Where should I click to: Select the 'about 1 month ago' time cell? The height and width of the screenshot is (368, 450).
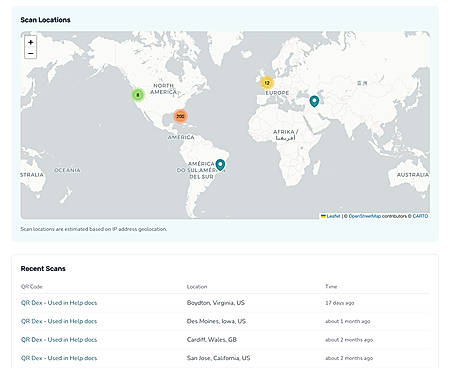point(348,321)
